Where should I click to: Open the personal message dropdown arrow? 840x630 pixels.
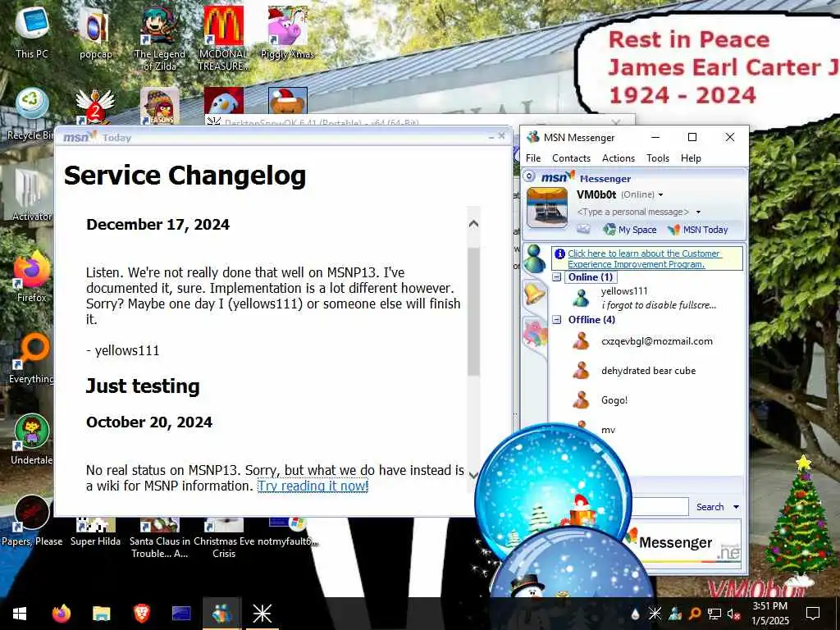click(x=698, y=212)
